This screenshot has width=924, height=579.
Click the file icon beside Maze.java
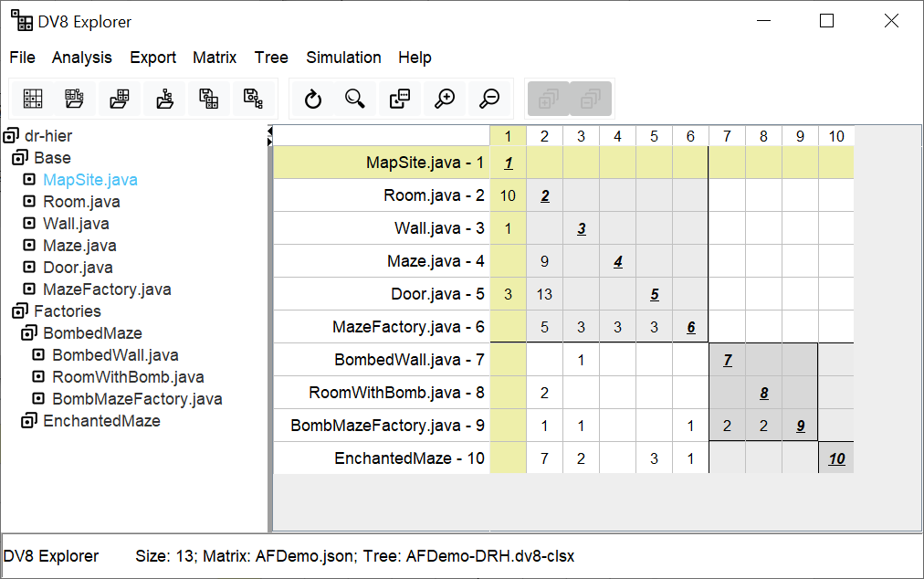click(29, 245)
